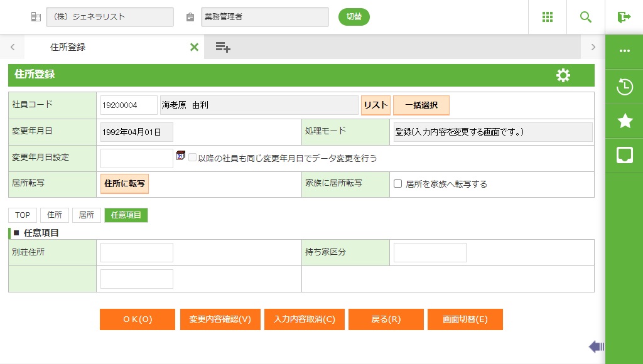This screenshot has height=364, width=643.
Task: Open the message box sidebar icon
Action: [625, 155]
